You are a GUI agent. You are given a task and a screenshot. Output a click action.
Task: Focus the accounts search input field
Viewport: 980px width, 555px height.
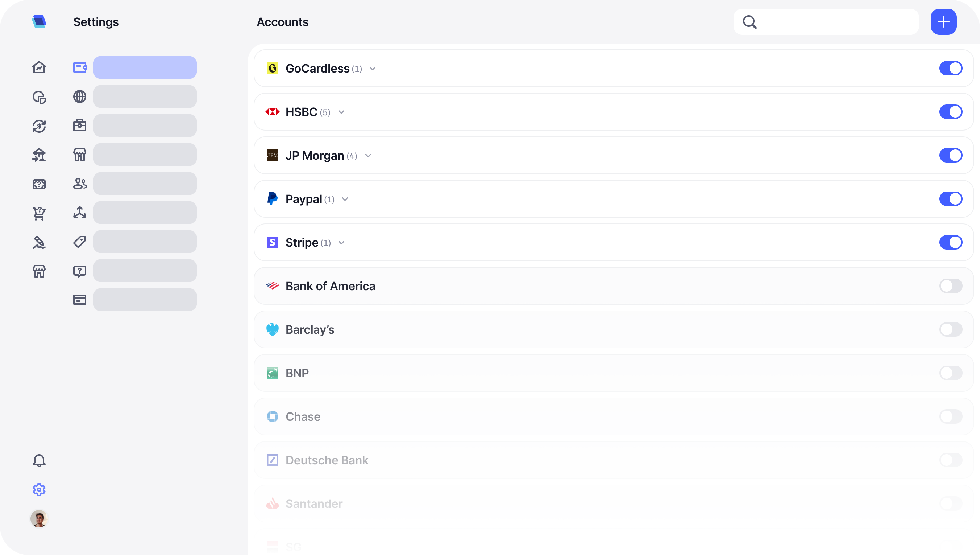826,22
